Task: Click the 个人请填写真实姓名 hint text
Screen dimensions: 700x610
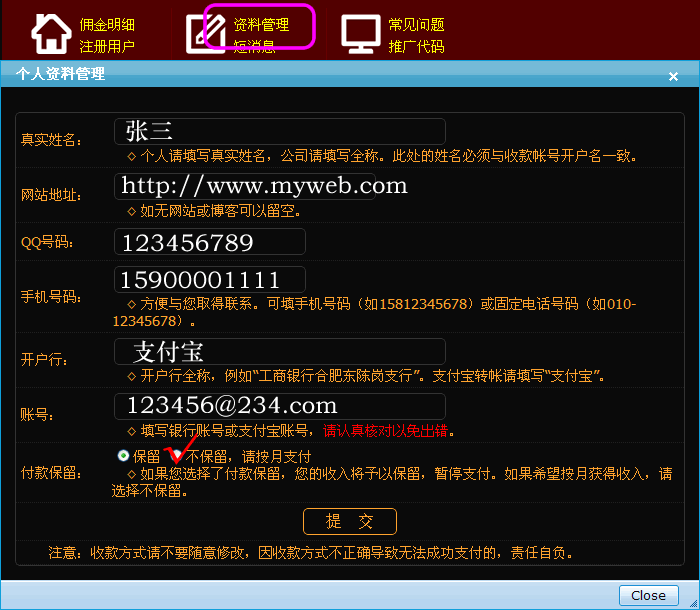Action: [x=388, y=156]
